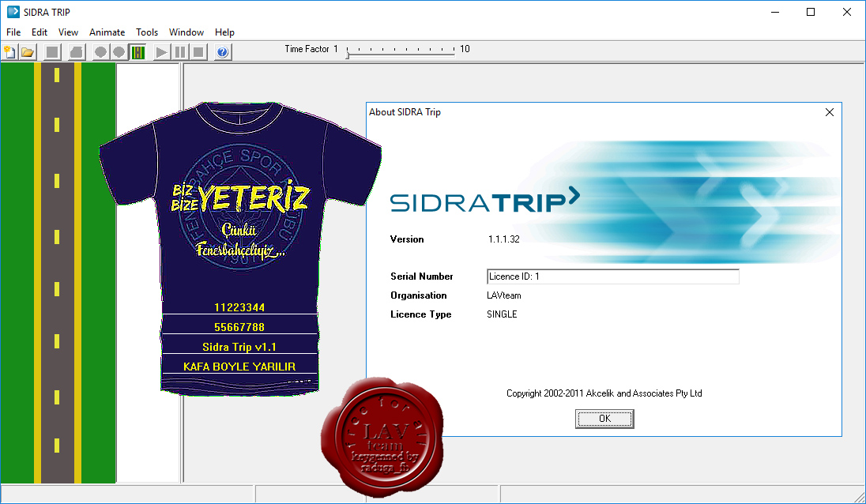866x504 pixels.
Task: Open the File menu
Action: point(13,32)
